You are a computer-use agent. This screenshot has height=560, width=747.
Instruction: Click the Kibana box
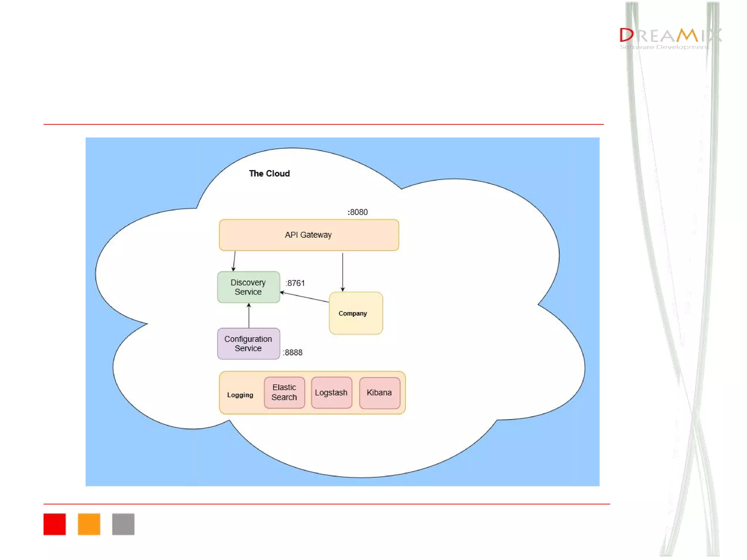[x=379, y=392]
